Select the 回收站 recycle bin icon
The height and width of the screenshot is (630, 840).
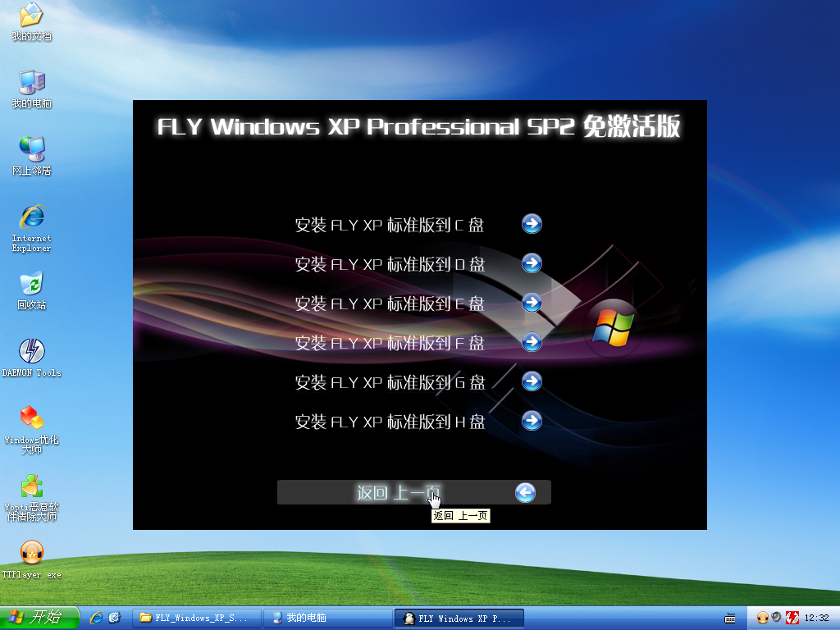tap(32, 291)
